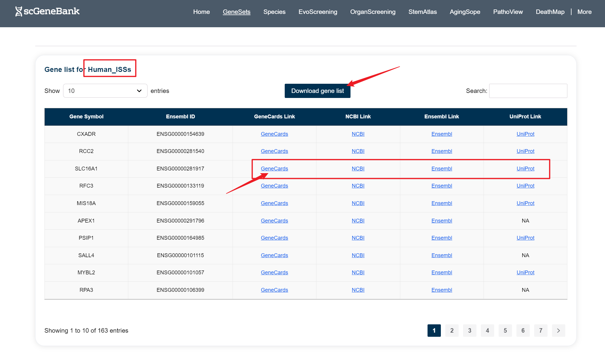This screenshot has width=605, height=364.
Task: Open the DeathMap navigation item
Action: [x=550, y=12]
